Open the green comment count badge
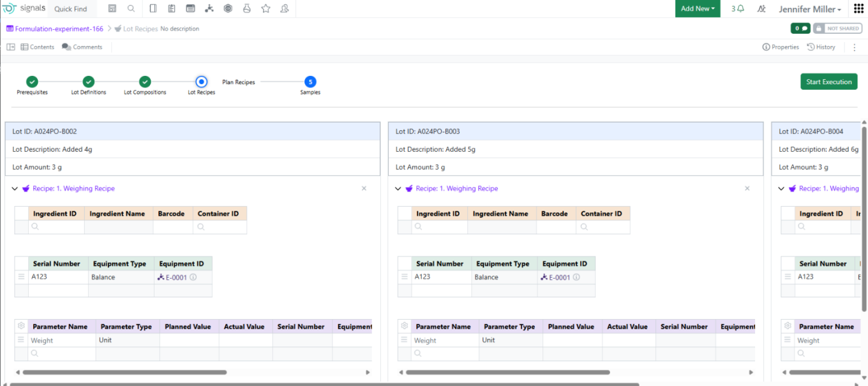Screen dimensions: 868x386 tap(800, 29)
